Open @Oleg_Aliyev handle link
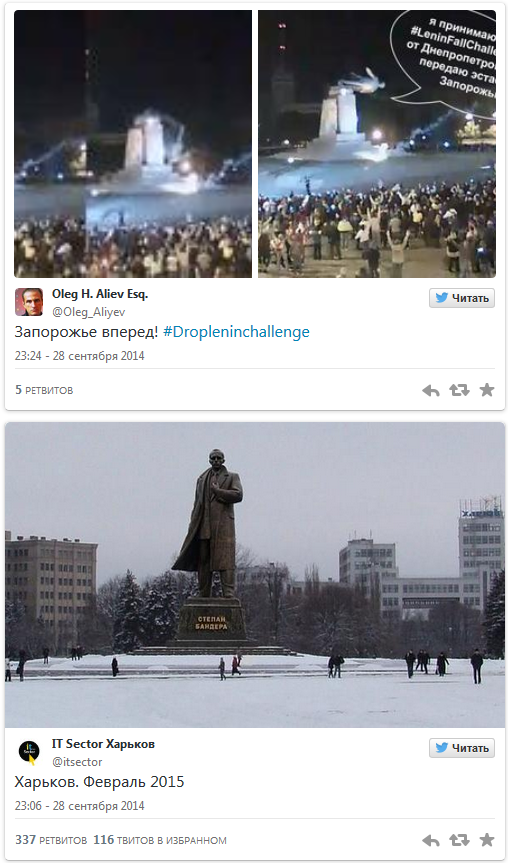The width and height of the screenshot is (511, 863). pos(88,312)
